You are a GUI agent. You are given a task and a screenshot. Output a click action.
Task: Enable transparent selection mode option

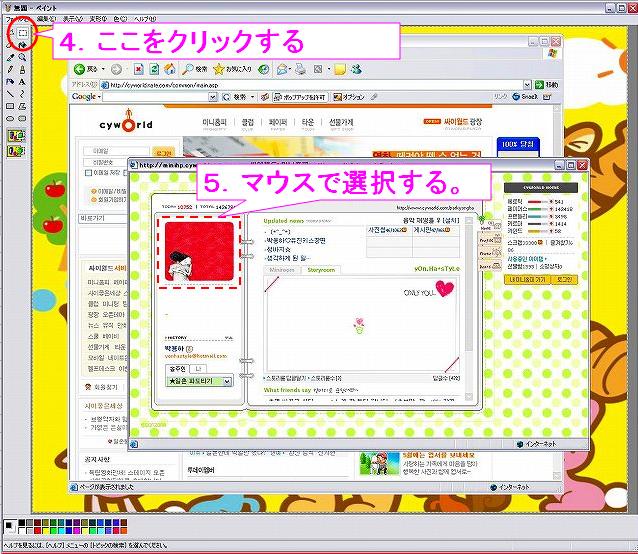click(16, 151)
